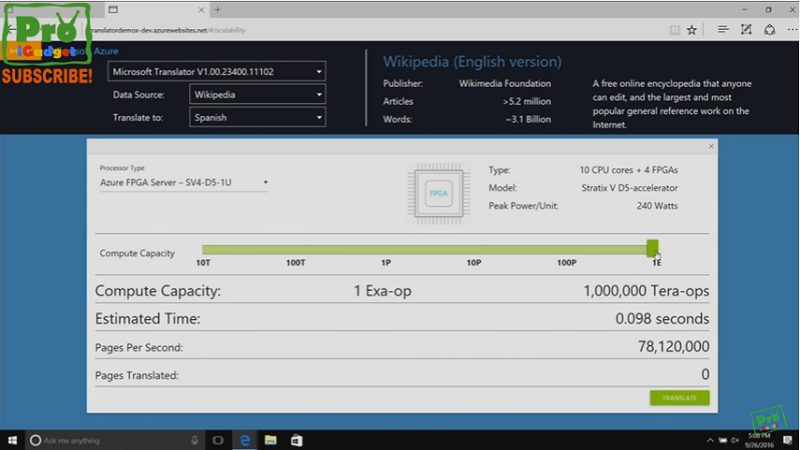Click the 0.098 seconds estimated time
The image size is (800, 450).
(662, 319)
